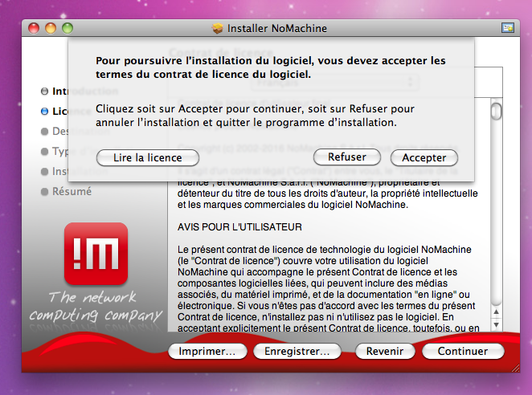The width and height of the screenshot is (532, 395).
Task: Click the "Installer NoMachine" window title
Action: coord(277,28)
